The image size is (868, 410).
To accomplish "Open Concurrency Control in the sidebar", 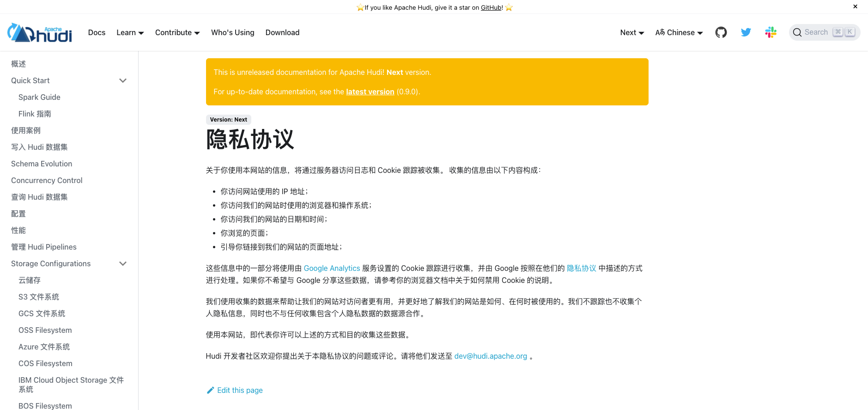I will coord(47,180).
